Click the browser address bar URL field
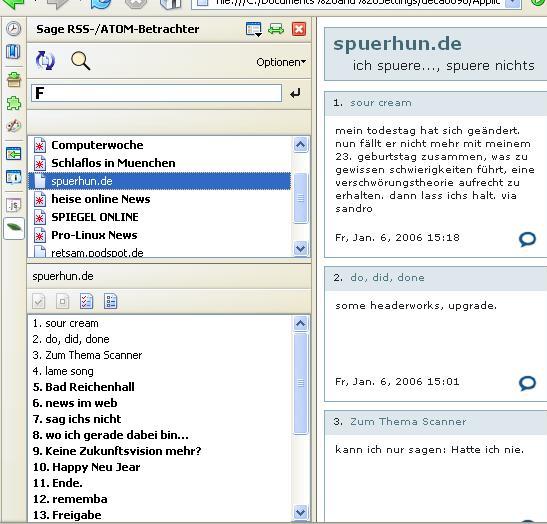 [x=356, y=3]
